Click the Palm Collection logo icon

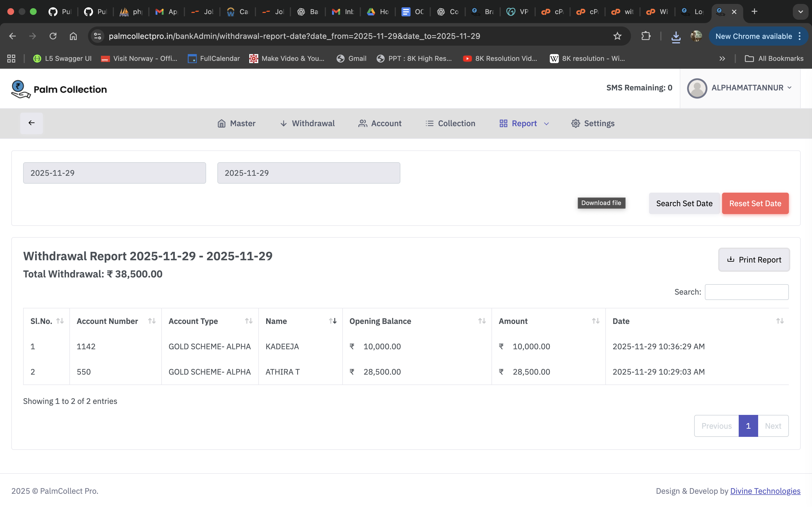pyautogui.click(x=20, y=89)
